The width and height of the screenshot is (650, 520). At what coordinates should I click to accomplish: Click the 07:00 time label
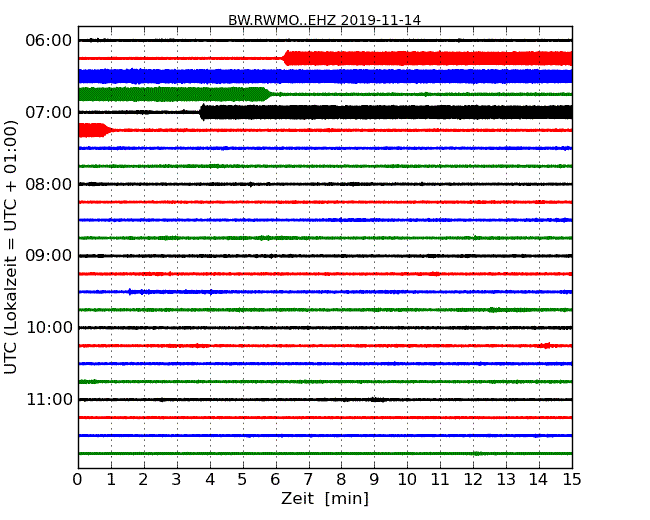[x=49, y=112]
